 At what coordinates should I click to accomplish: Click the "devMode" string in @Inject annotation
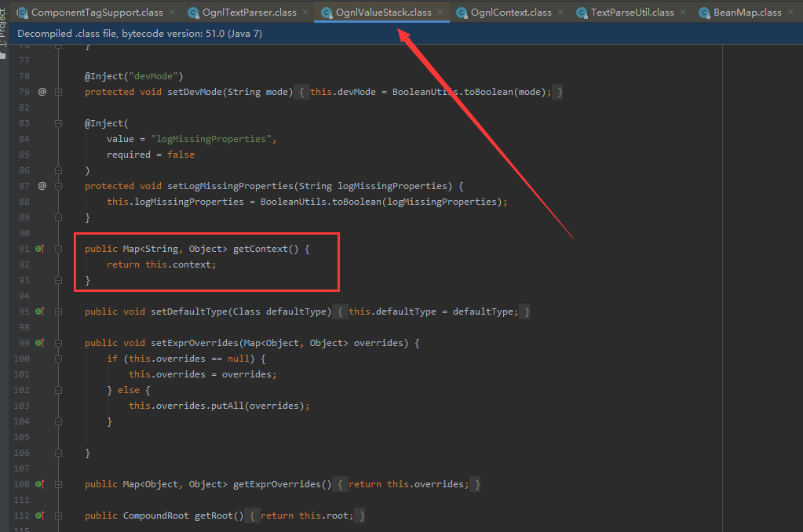tap(154, 76)
